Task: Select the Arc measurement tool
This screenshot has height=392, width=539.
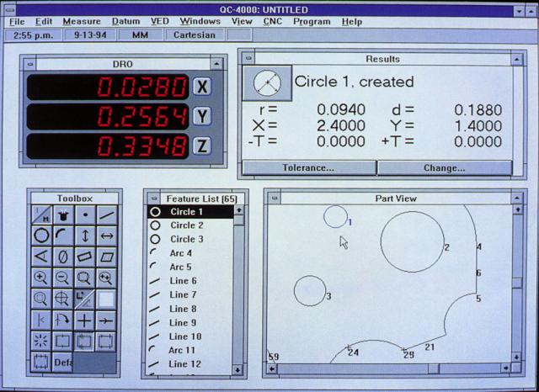Action: click(x=63, y=236)
